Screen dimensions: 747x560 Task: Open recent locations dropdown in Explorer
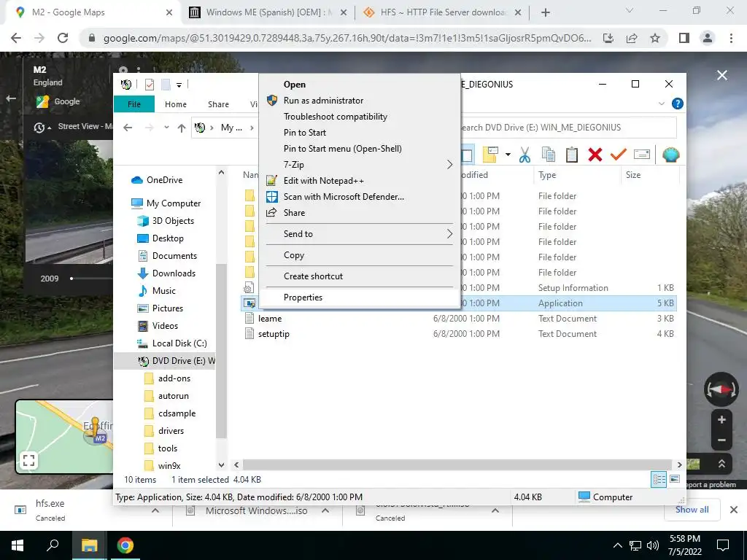click(166, 128)
